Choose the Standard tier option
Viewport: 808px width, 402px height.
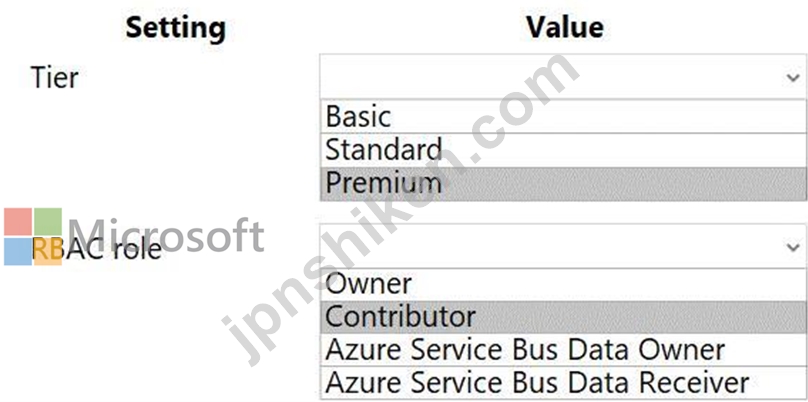click(x=563, y=150)
